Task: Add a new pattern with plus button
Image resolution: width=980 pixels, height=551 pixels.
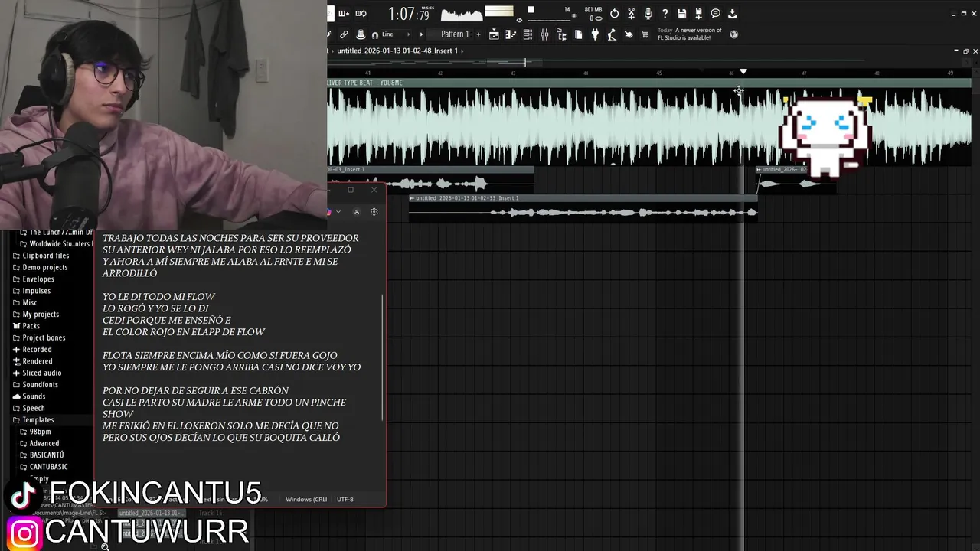Action: (479, 34)
